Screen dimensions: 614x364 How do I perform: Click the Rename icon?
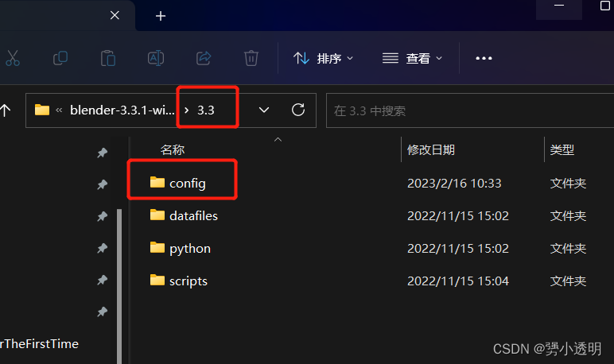(x=156, y=58)
